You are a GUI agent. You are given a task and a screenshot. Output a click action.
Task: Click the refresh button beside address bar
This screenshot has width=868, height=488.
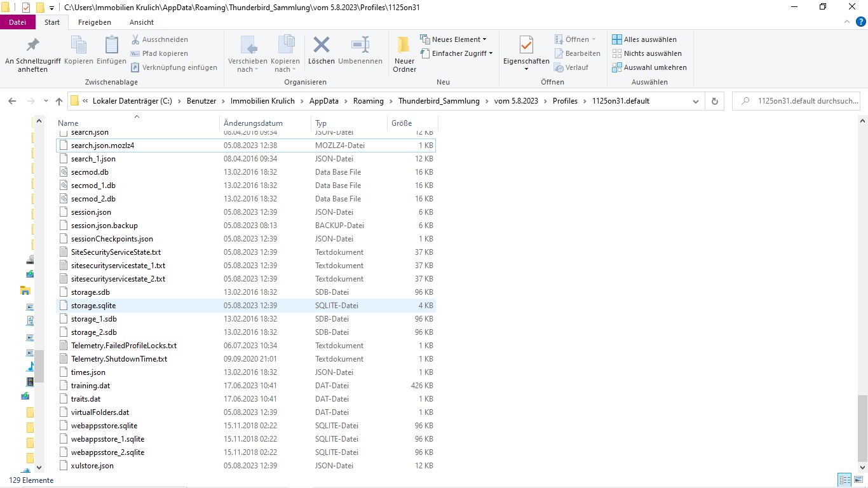click(715, 101)
